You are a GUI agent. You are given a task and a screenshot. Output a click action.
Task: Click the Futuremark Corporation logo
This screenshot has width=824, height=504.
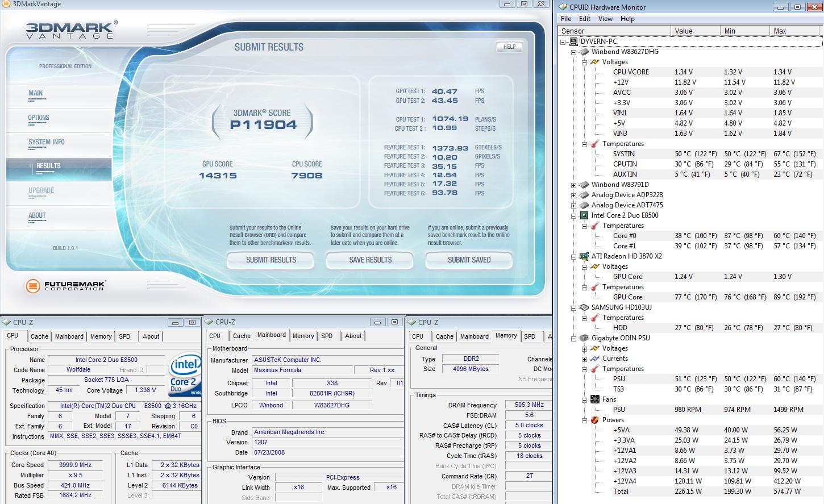[x=66, y=285]
